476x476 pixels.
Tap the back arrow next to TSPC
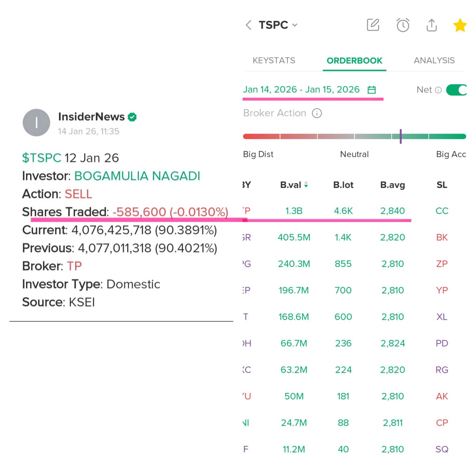tap(249, 25)
